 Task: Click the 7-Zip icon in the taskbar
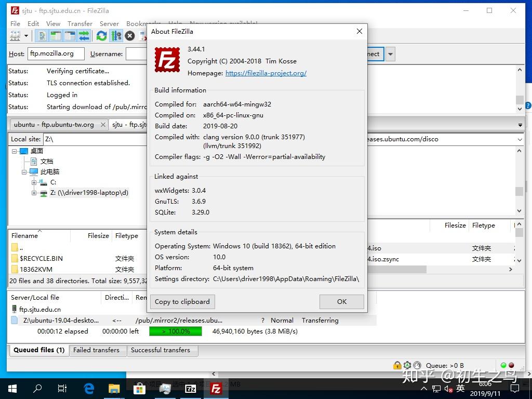coord(191,388)
